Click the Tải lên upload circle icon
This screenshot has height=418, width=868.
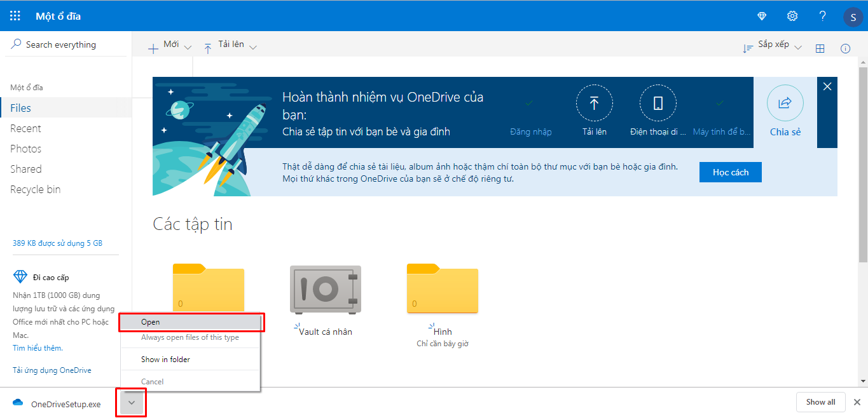(x=594, y=104)
